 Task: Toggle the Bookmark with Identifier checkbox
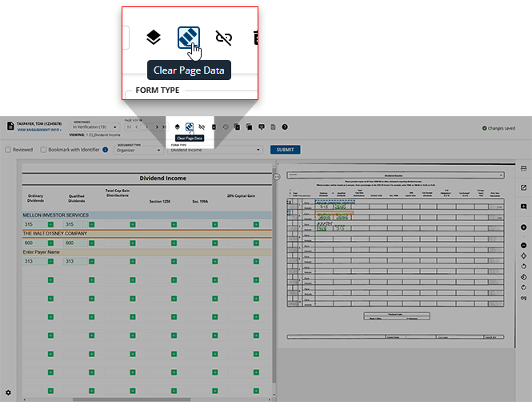(x=44, y=149)
